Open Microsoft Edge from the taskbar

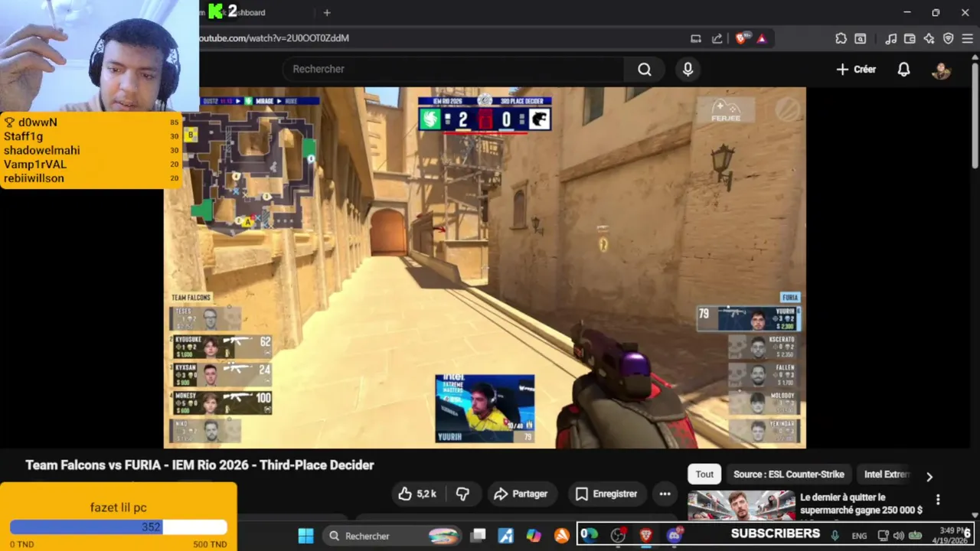590,536
